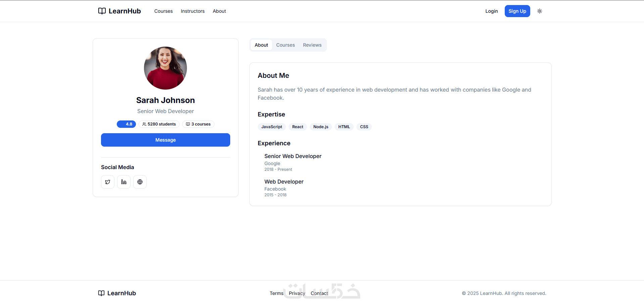Select the Node.js expertise tag
Screen dimensions: 644x305
[321, 127]
